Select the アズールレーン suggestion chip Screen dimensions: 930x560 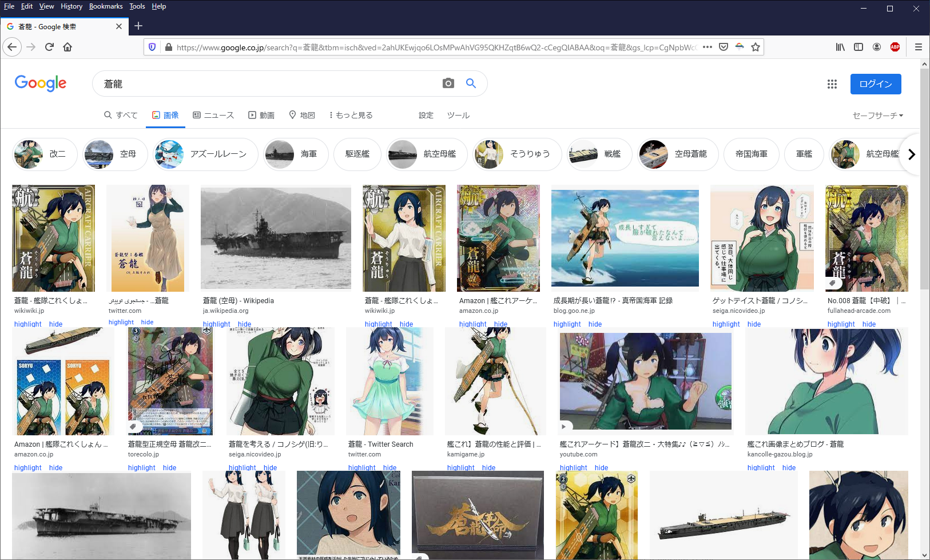206,154
